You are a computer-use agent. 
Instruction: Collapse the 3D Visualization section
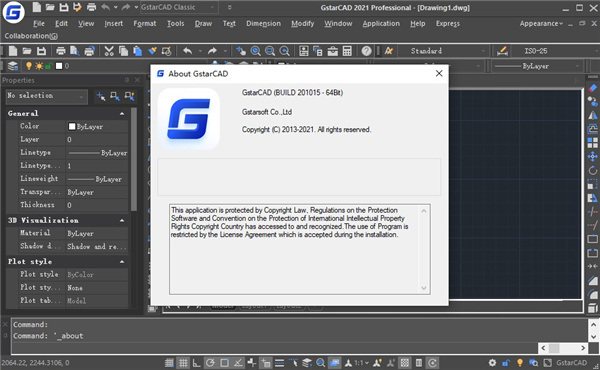pyautogui.click(x=122, y=220)
